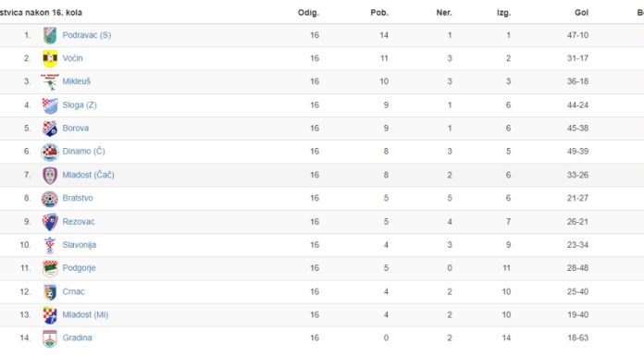The image size is (644, 356).
Task: Click the Mikleuš club logo
Action: click(50, 81)
